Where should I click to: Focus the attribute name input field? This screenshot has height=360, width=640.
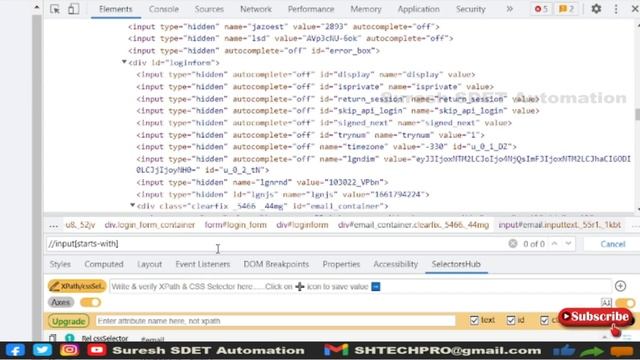(276, 321)
